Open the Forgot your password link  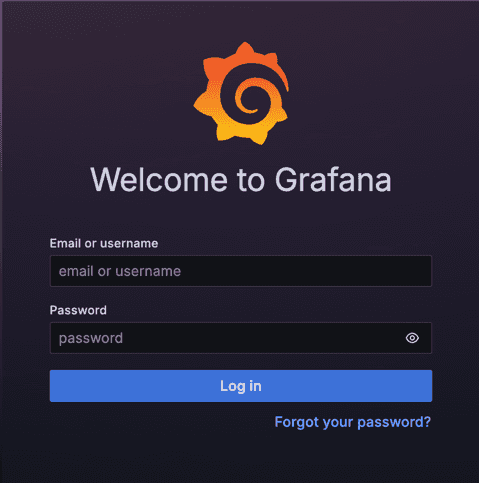pos(353,422)
